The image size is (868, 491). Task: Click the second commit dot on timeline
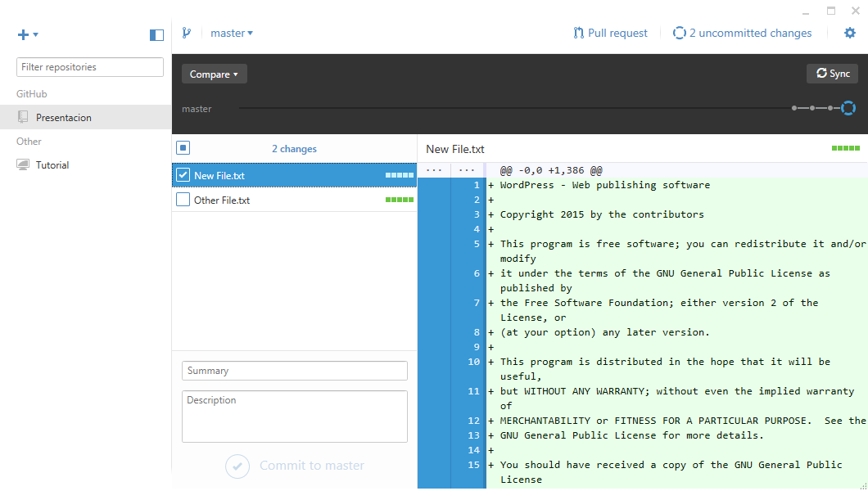point(812,108)
